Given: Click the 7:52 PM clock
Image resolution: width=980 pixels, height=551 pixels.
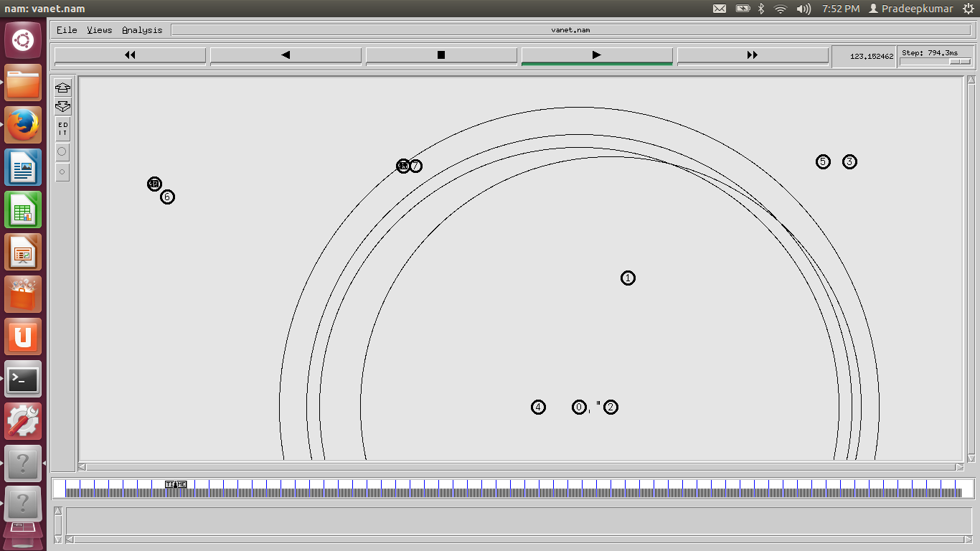Looking at the screenshot, I should 841,9.
